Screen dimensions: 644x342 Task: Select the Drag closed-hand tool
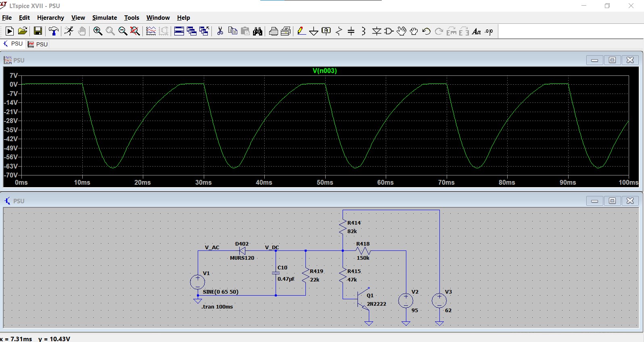414,31
